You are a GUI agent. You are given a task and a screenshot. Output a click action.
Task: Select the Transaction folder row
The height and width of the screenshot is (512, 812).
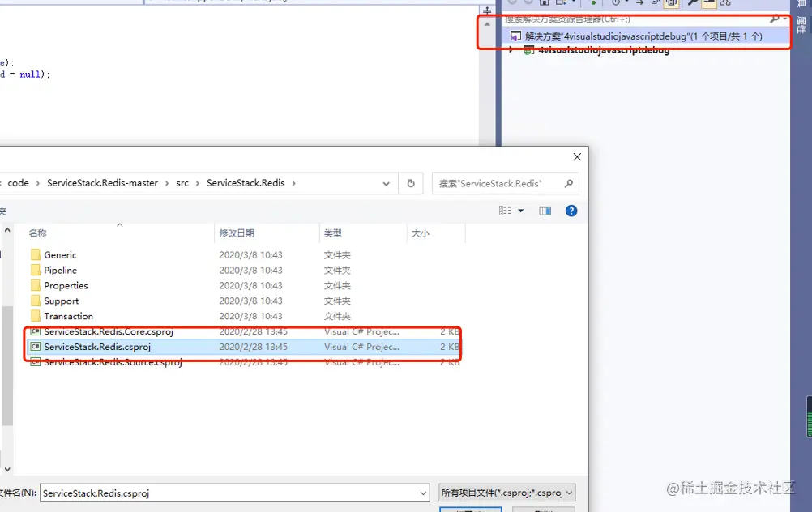click(x=243, y=316)
